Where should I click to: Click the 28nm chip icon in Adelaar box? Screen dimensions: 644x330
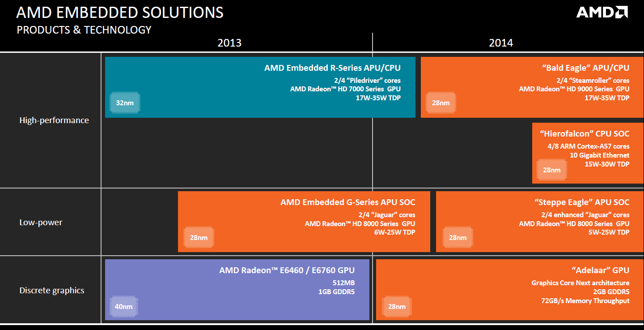(x=397, y=307)
